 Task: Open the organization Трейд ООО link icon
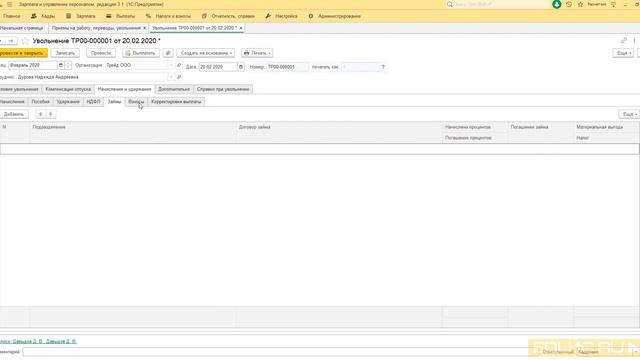tap(179, 65)
